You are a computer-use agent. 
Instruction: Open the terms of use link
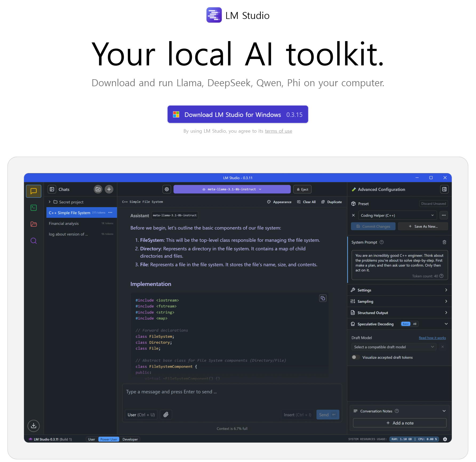pos(278,131)
